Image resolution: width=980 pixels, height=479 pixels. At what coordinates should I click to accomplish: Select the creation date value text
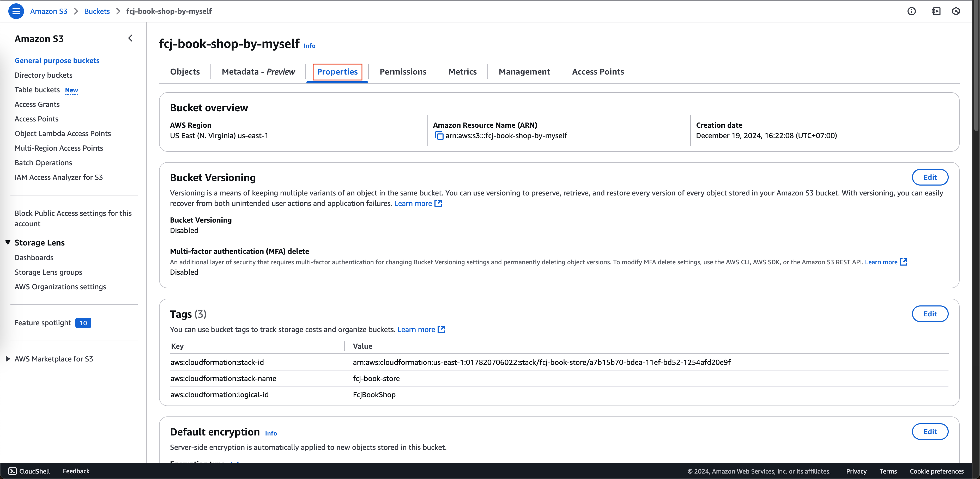767,136
